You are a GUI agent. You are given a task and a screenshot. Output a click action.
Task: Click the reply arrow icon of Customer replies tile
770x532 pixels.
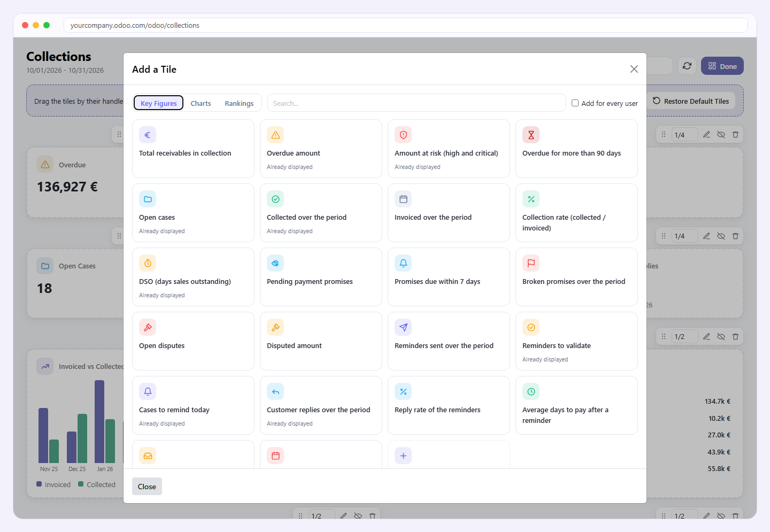coord(275,391)
